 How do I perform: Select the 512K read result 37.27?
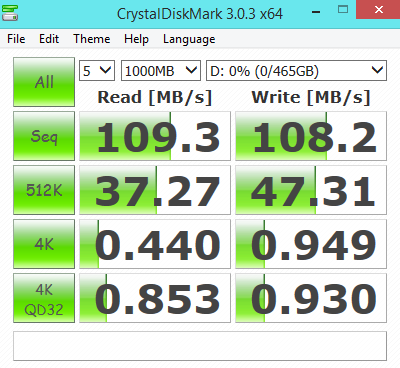(155, 190)
